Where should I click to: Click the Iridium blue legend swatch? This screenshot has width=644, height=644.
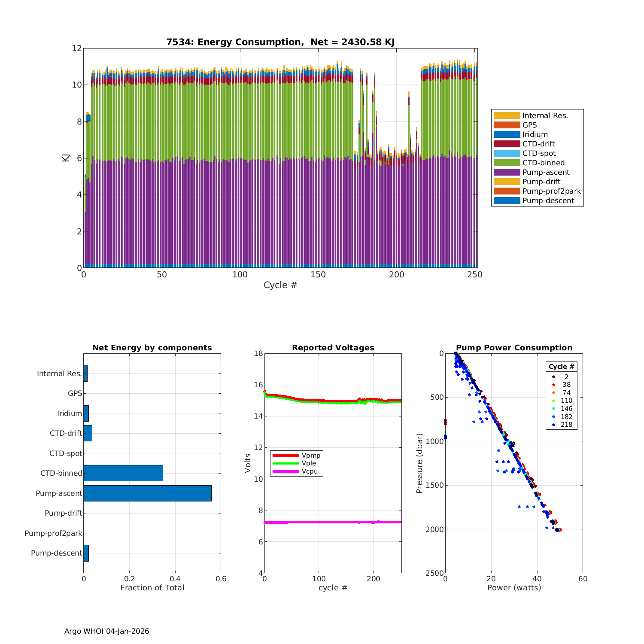507,134
